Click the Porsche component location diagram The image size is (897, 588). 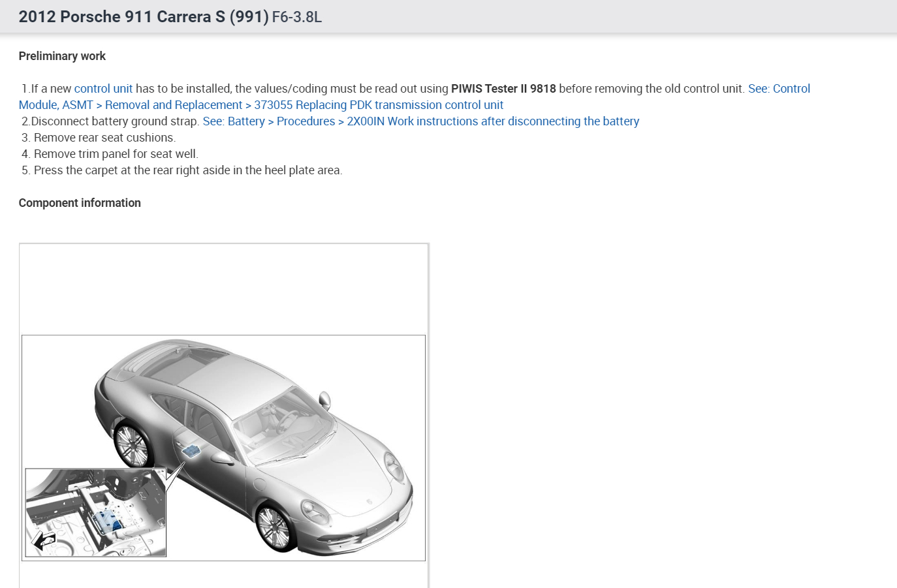pos(223,448)
